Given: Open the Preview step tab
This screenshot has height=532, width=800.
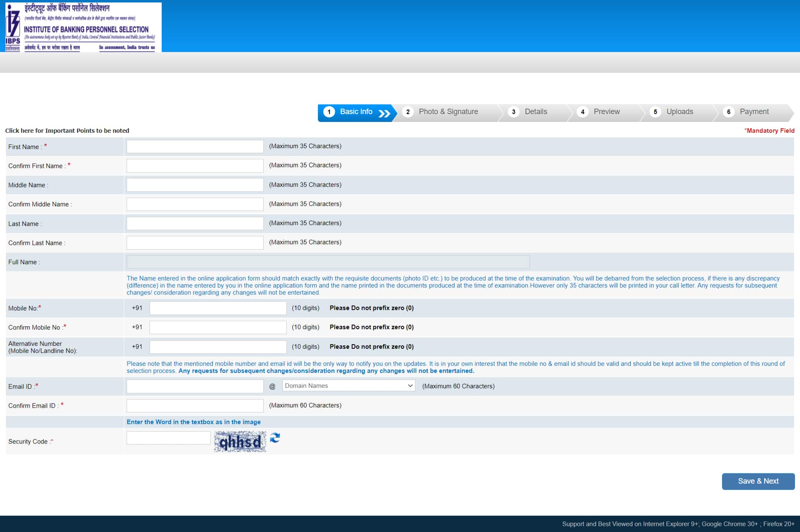Looking at the screenshot, I should [x=606, y=112].
